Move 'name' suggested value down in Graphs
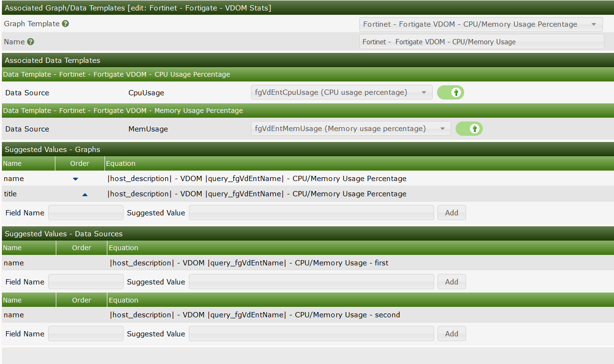Screen dimensions: 614x364 coord(75,179)
